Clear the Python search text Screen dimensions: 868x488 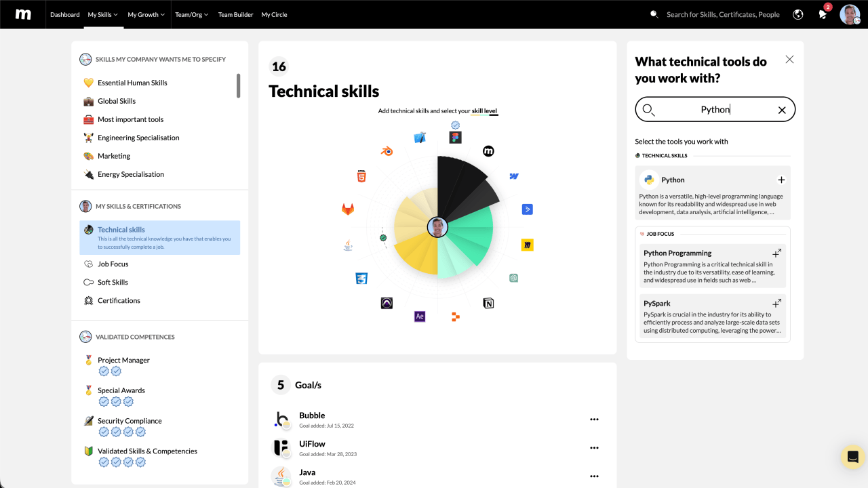click(x=782, y=110)
